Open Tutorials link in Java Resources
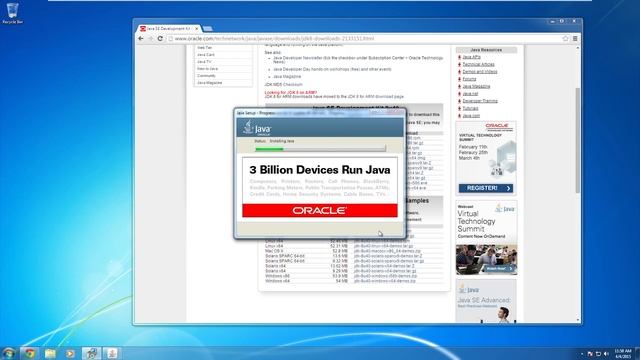 [x=470, y=108]
